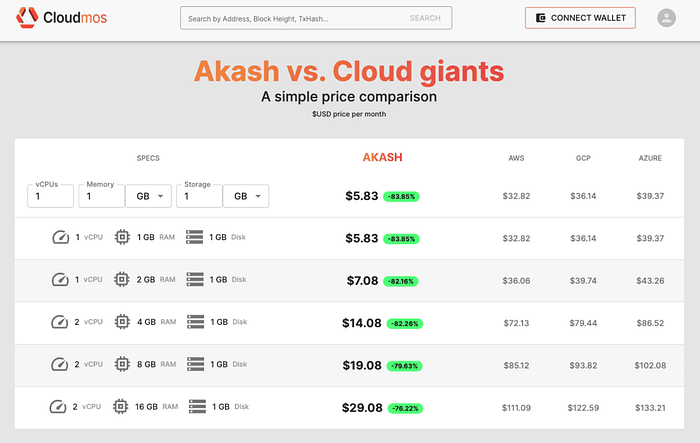
Task: Click the GCP price $122.59
Action: (583, 408)
